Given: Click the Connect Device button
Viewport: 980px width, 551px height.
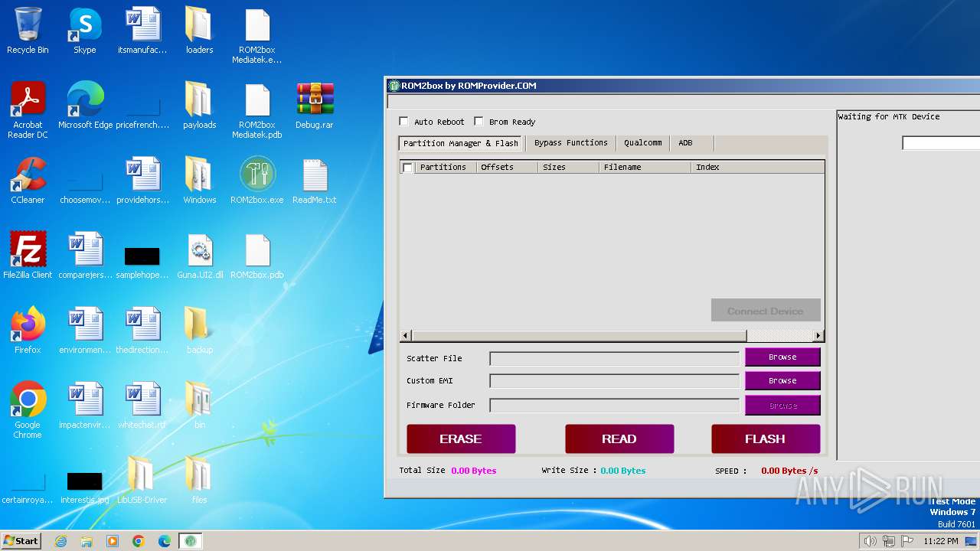Looking at the screenshot, I should (766, 311).
